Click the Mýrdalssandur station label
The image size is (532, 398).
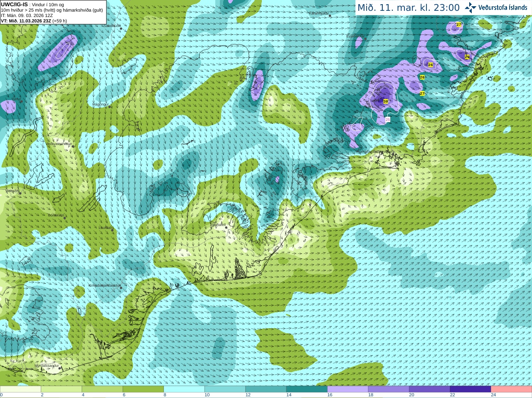coord(47,366)
